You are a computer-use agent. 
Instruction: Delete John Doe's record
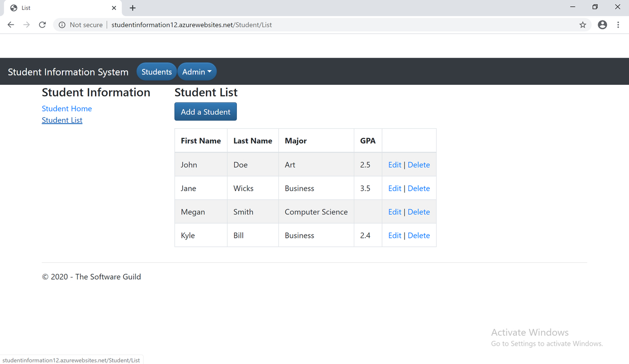coord(419,164)
